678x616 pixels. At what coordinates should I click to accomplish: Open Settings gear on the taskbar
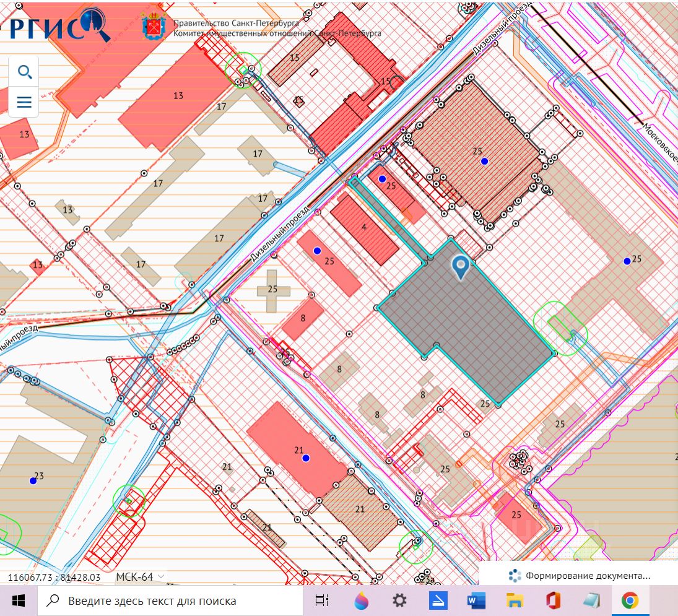399,601
